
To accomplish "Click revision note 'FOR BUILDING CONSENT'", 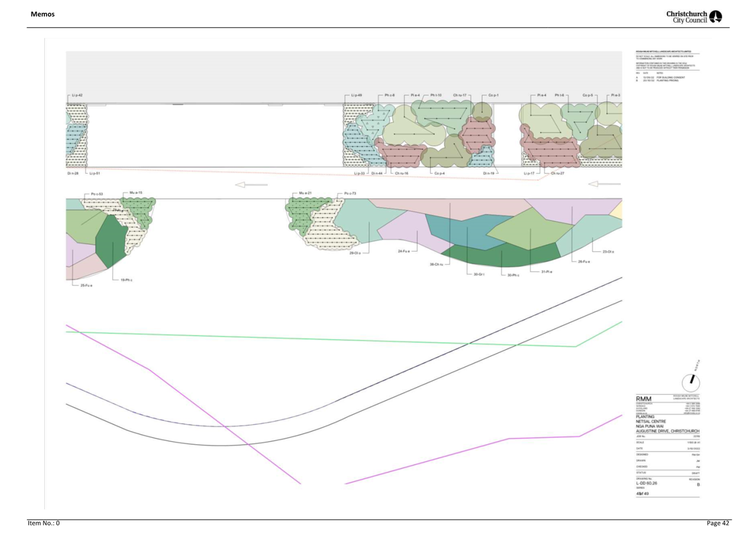I will tap(671, 77).
